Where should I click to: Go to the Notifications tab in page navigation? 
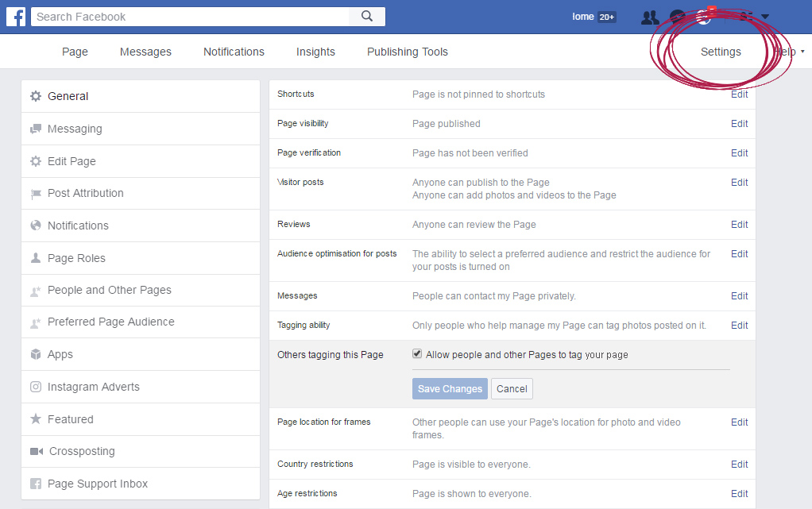click(x=234, y=52)
